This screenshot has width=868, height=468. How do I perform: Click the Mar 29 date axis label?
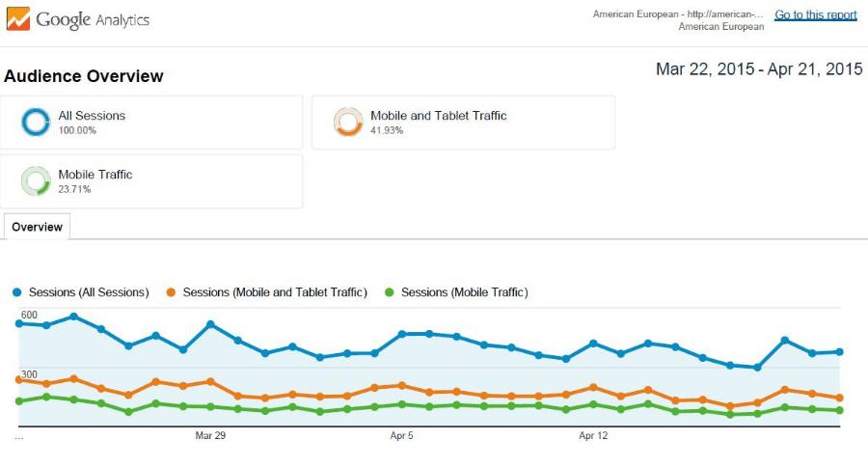[x=210, y=436]
